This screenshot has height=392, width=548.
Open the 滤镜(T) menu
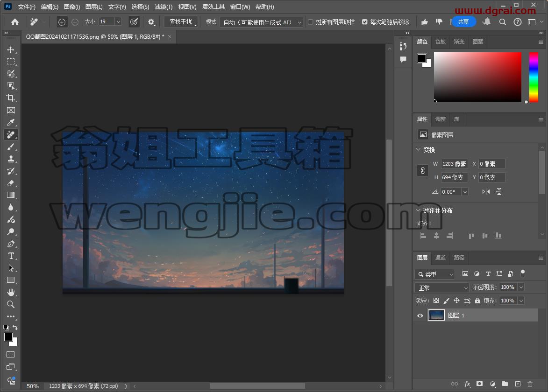(x=164, y=7)
